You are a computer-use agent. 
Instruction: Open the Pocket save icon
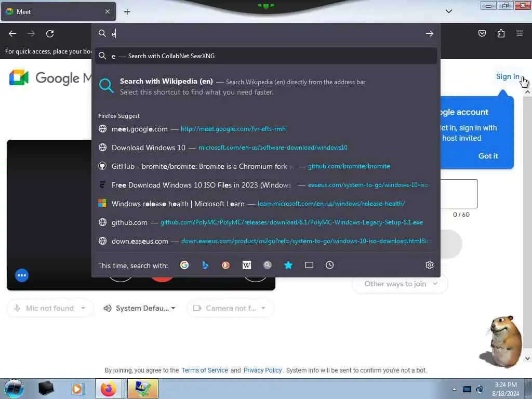(x=482, y=33)
